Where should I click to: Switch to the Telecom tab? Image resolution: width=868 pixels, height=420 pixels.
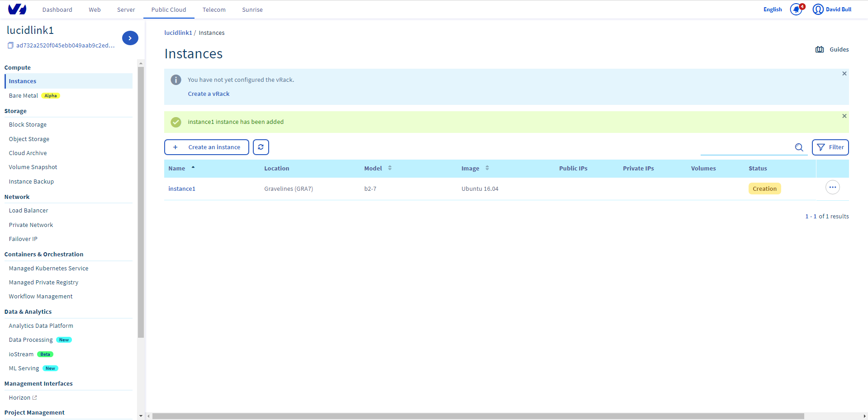214,9
